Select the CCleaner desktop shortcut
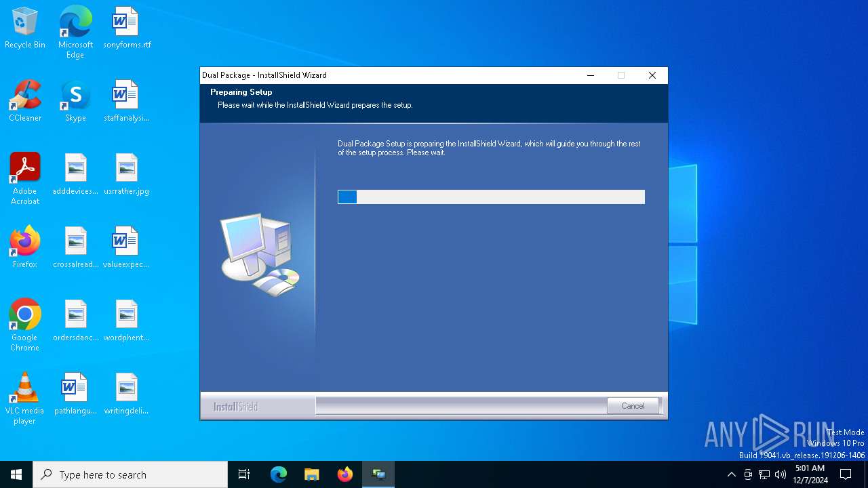Viewport: 868px width, 488px height. [25, 101]
